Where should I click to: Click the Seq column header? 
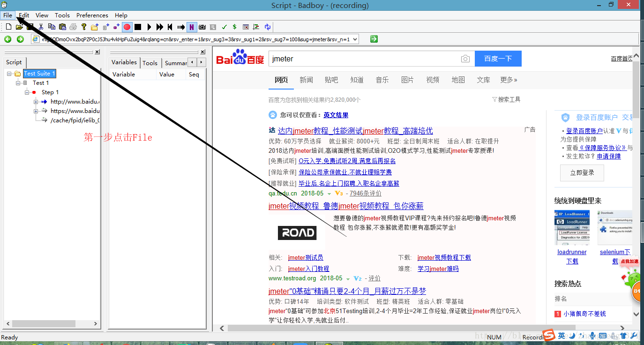click(x=194, y=75)
